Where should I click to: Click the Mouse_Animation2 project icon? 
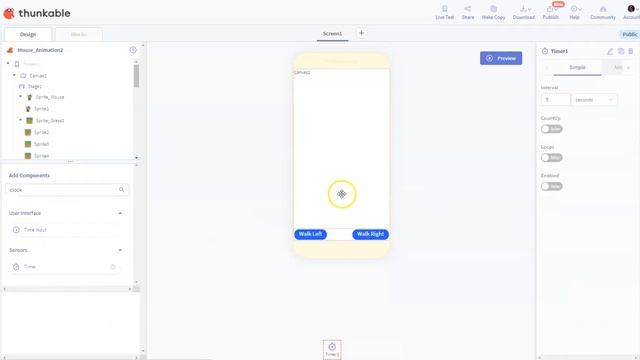pos(10,50)
